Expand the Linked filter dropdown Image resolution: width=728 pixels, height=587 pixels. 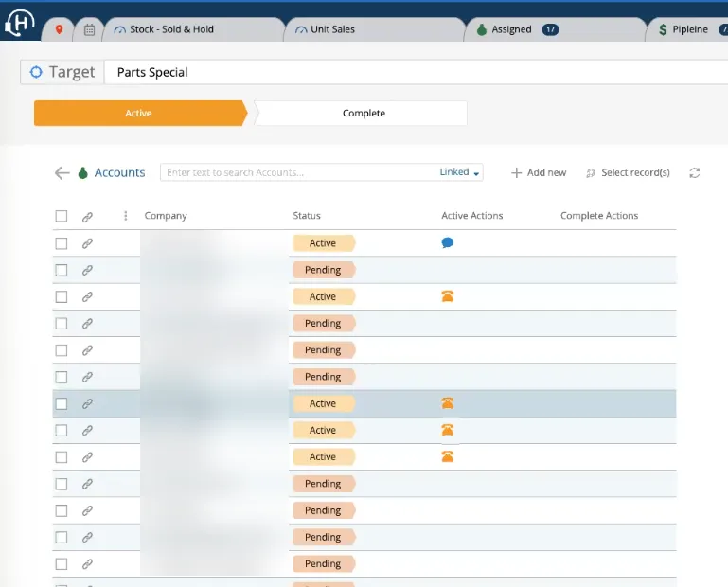tap(461, 172)
